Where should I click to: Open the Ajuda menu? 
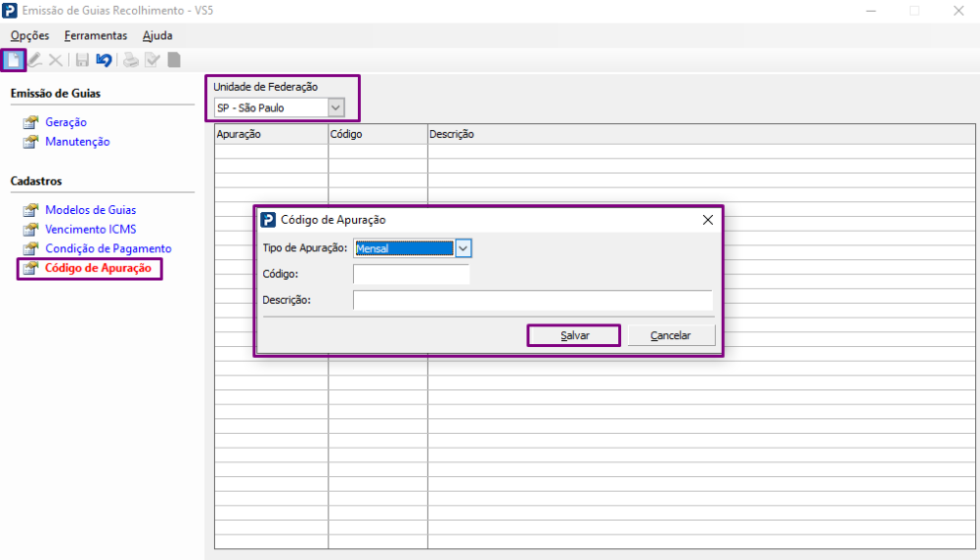point(158,35)
